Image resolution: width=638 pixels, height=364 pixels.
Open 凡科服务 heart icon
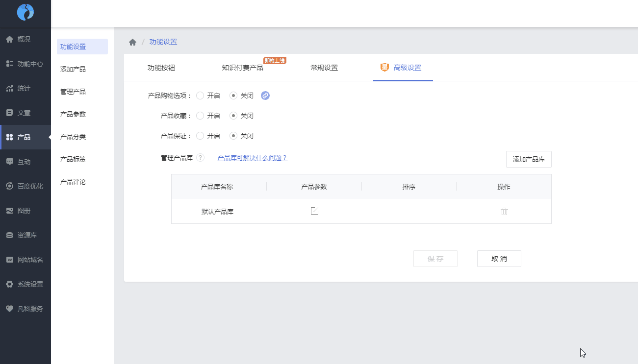[9, 309]
